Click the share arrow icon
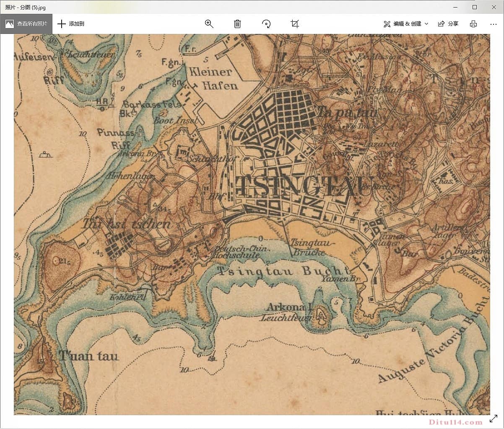Screen dimensions: 504x429 click(441, 24)
